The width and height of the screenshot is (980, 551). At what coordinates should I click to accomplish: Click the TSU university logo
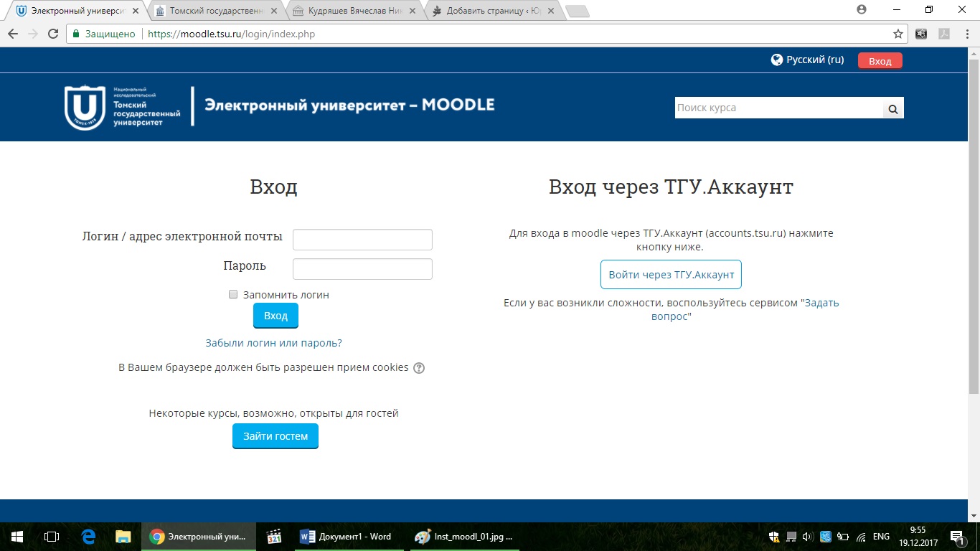coord(123,108)
